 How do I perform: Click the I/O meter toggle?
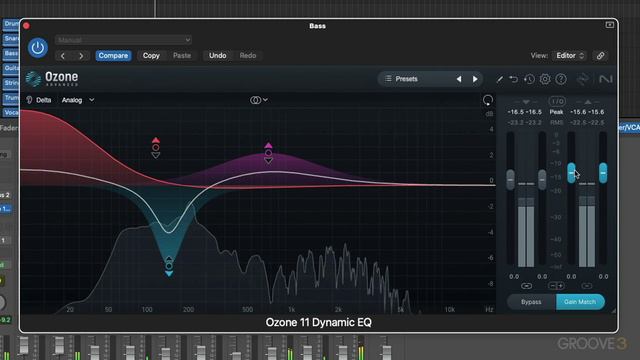(x=557, y=101)
